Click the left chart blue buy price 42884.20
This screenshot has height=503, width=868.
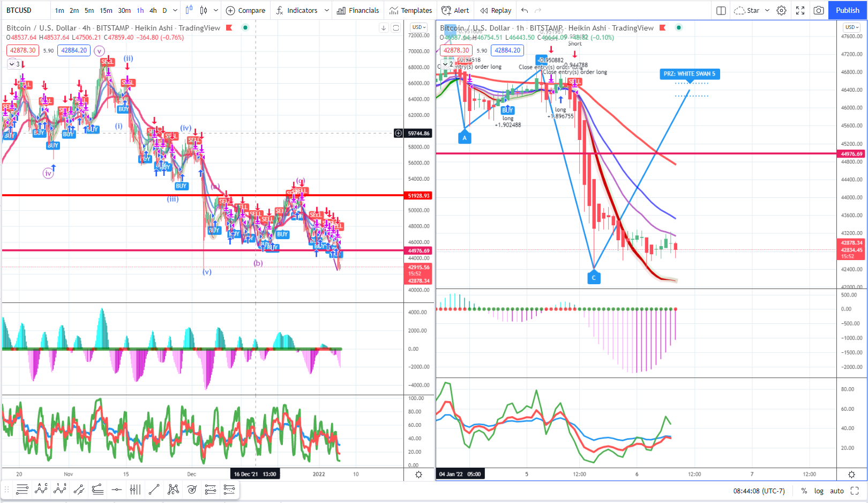[x=74, y=50]
